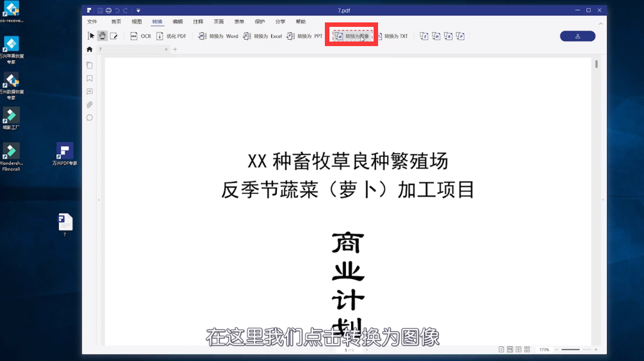Image resolution: width=644 pixels, height=361 pixels.
Task: Open the 注释 tab
Action: click(x=199, y=21)
